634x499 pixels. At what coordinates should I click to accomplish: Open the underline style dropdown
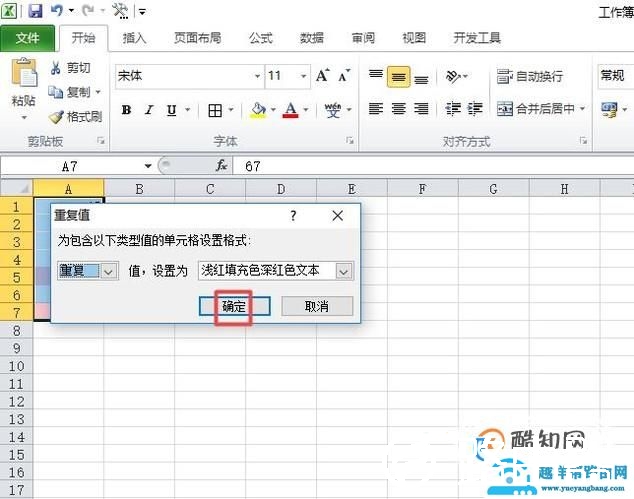coord(187,110)
